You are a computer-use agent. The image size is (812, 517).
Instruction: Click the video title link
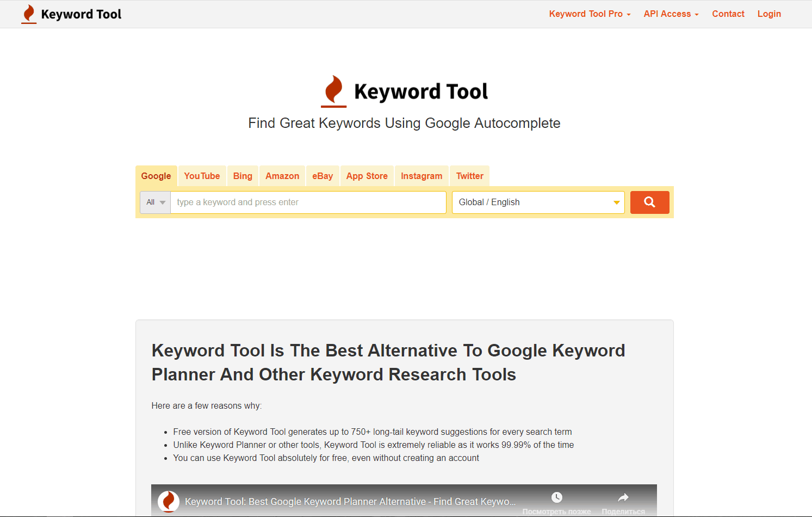[x=350, y=502]
